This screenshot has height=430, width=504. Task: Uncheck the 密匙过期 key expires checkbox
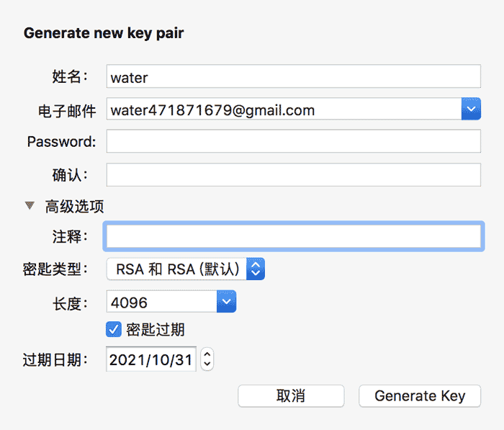tap(113, 329)
